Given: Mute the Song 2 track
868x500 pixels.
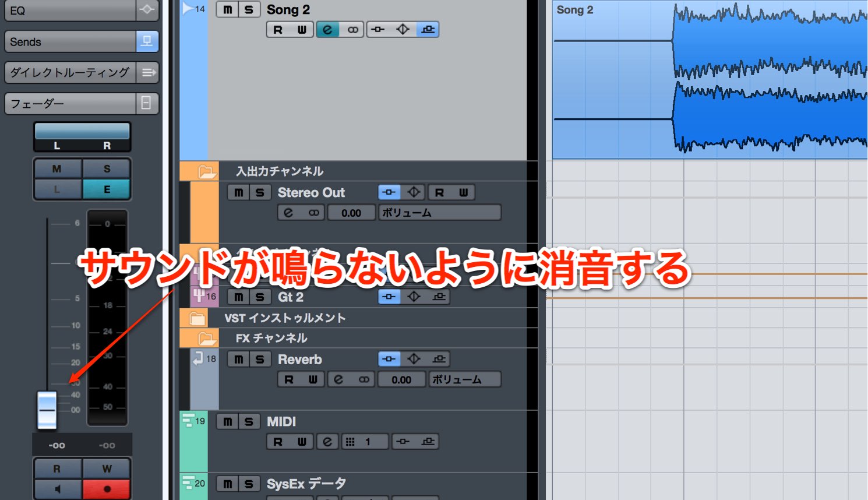Looking at the screenshot, I should [x=227, y=9].
